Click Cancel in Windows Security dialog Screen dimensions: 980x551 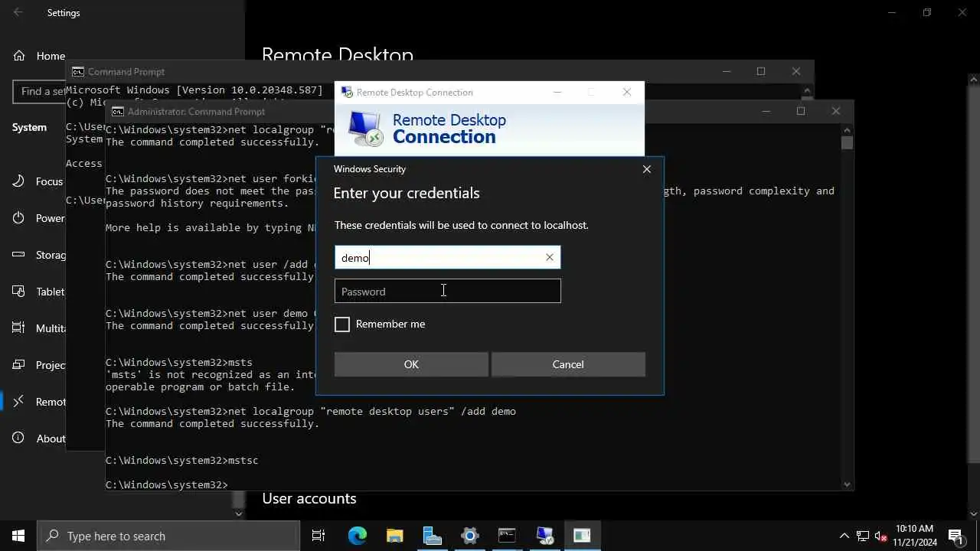(x=568, y=364)
